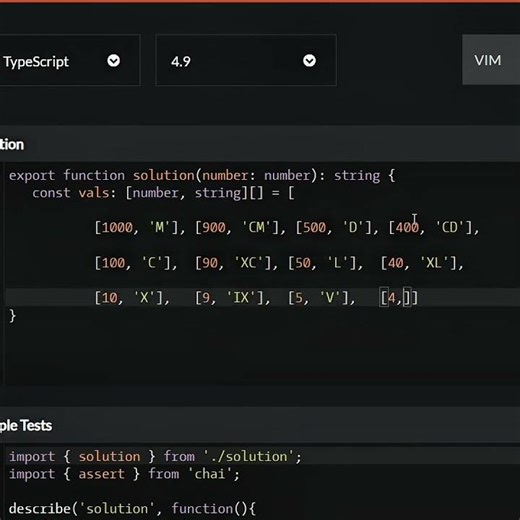Click the chevron icon beside TypeScript
The width and height of the screenshot is (520, 520).
(x=114, y=61)
